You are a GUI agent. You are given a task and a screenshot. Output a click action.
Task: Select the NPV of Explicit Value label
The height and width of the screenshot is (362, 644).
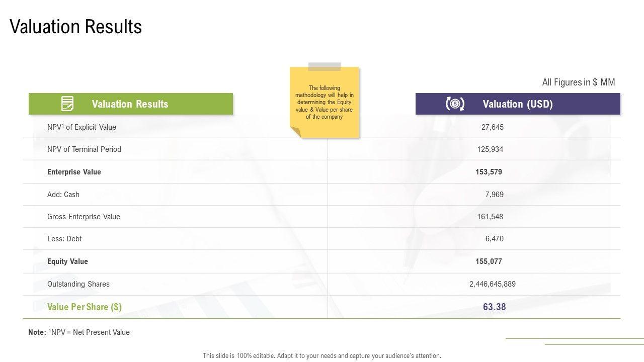82,127
